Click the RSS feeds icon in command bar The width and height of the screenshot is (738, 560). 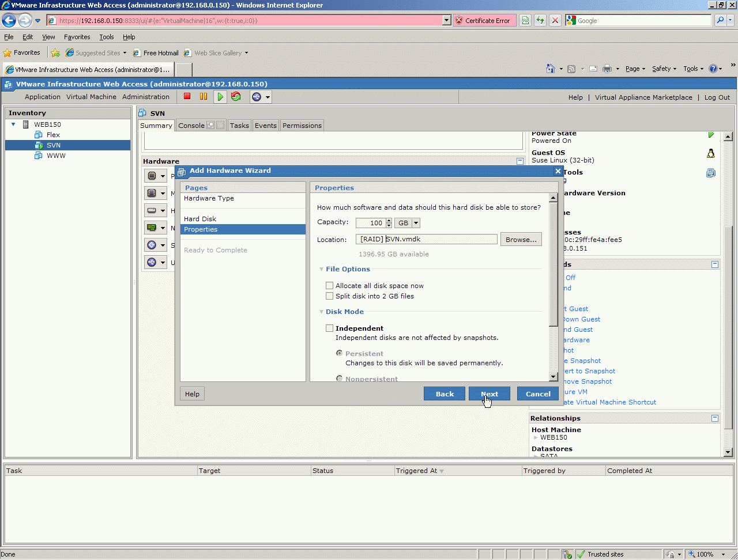point(571,69)
